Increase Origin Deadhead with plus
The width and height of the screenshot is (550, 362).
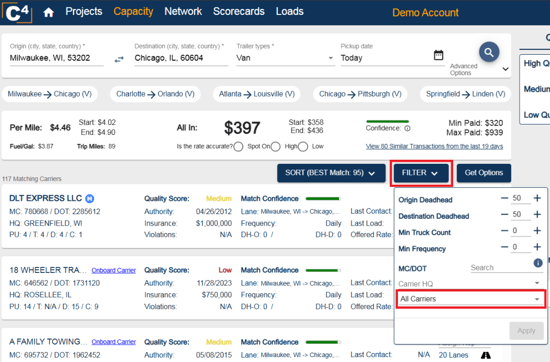[x=537, y=198]
